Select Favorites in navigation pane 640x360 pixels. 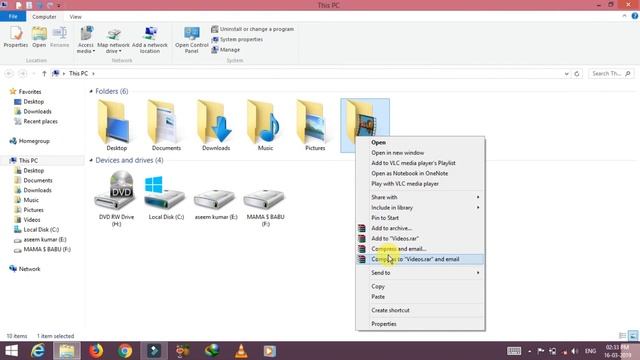pyautogui.click(x=25, y=91)
